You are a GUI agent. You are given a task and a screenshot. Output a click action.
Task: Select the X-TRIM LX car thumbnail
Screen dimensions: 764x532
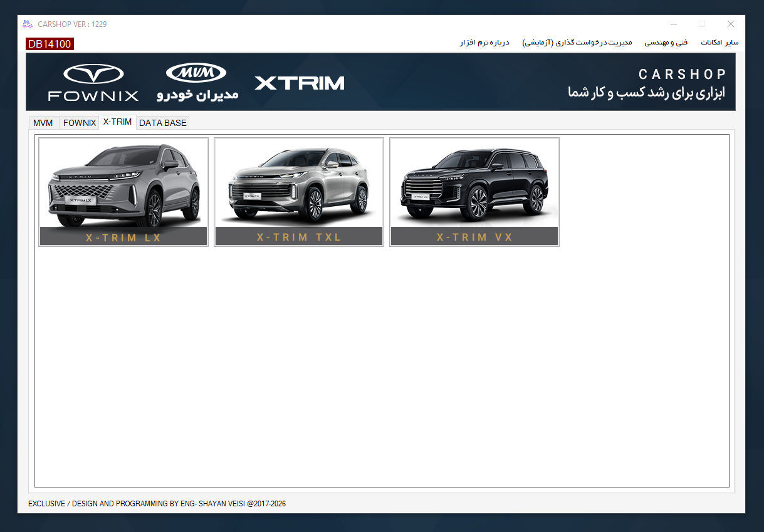point(123,192)
